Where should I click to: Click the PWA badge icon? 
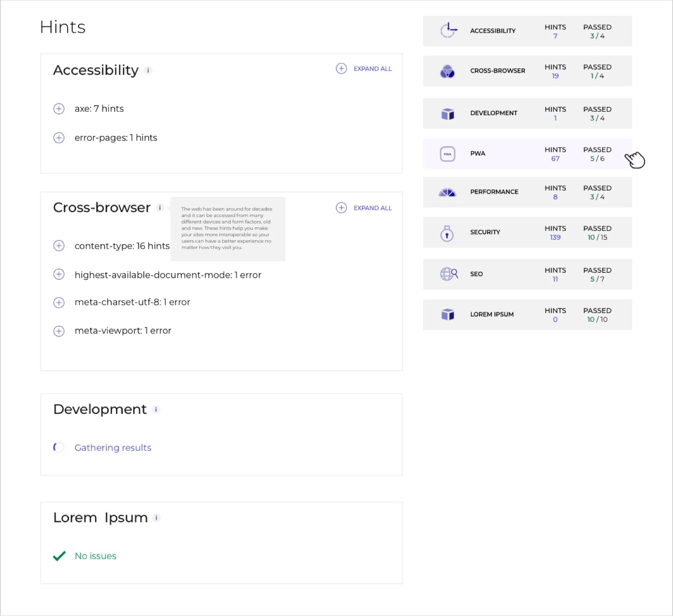click(447, 154)
